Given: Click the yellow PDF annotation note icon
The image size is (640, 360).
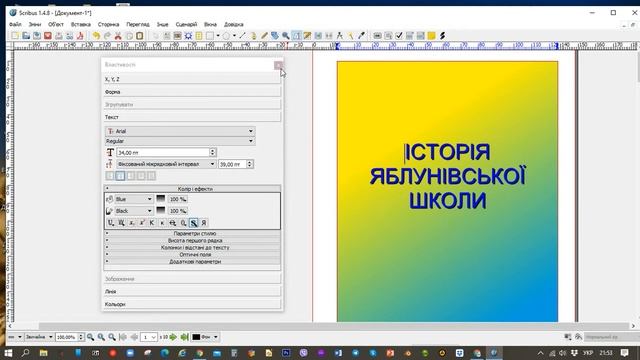Looking at the screenshot, I should 431,36.
